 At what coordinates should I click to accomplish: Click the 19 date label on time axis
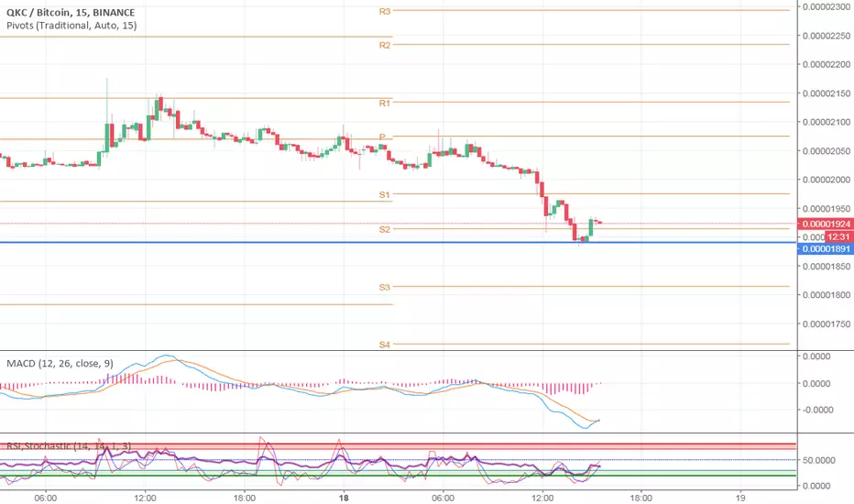740,498
